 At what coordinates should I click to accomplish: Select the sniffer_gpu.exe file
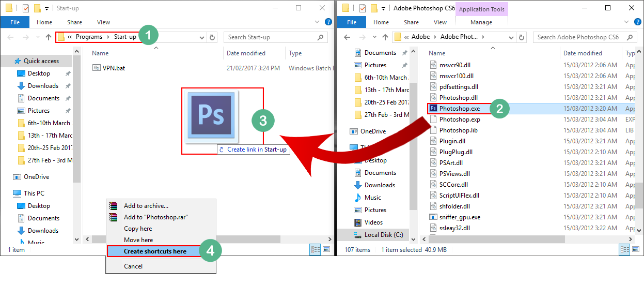pos(460,217)
